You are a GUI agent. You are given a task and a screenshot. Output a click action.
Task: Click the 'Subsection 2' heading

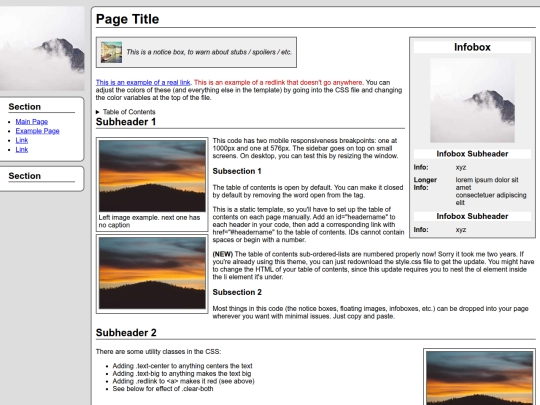pyautogui.click(x=237, y=292)
